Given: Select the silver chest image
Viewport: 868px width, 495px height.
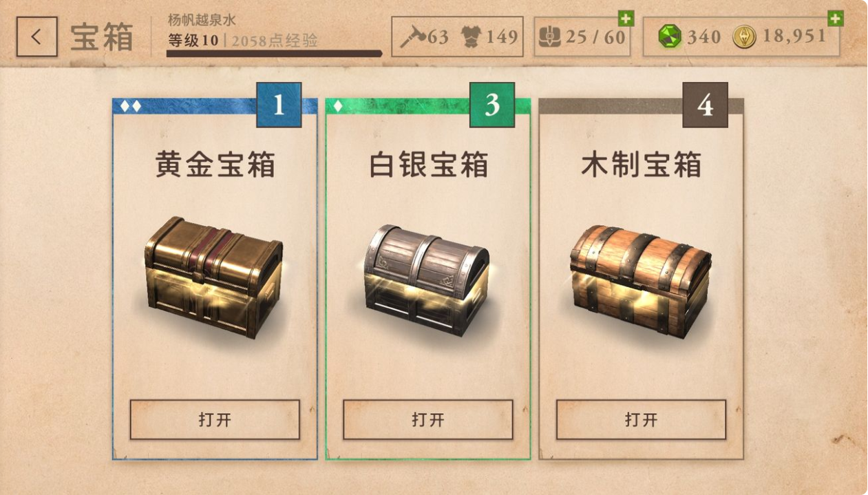Looking at the screenshot, I should pos(427,280).
